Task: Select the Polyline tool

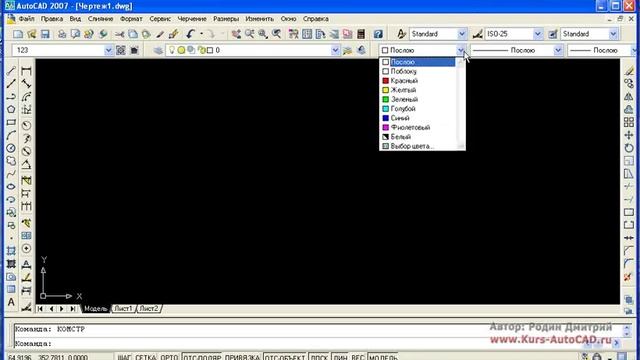Action: click(11, 97)
